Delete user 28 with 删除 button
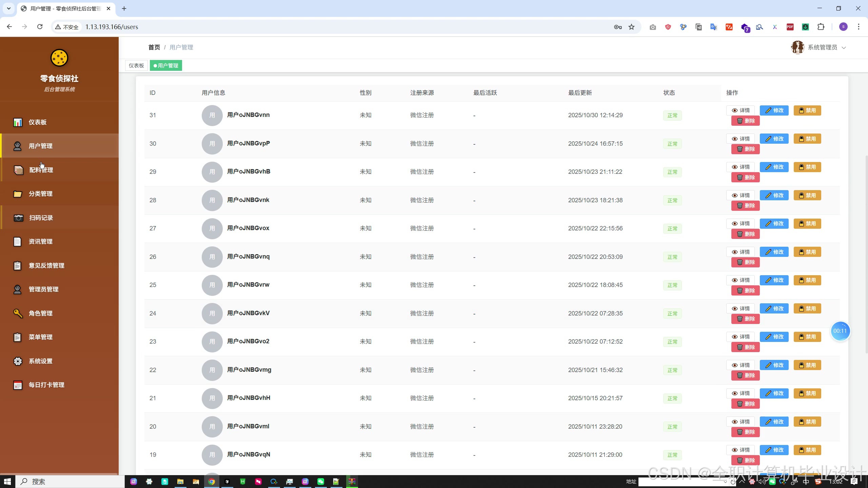 coord(745,206)
